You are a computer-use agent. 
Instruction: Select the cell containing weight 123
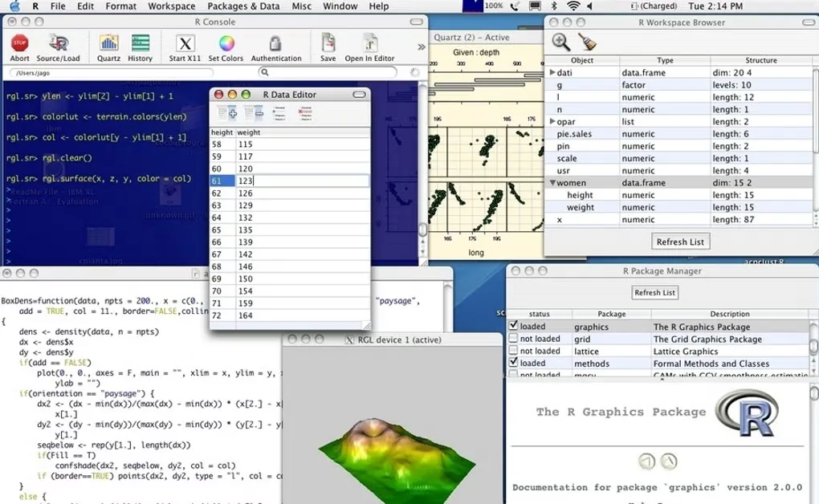[302, 181]
